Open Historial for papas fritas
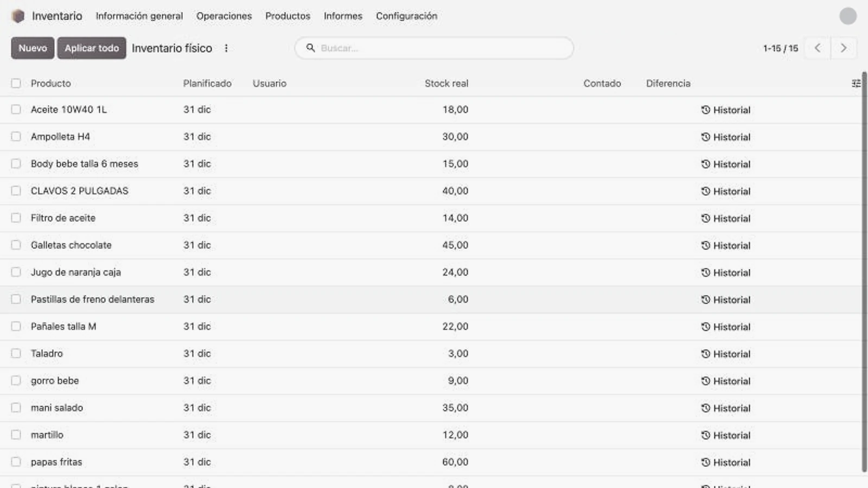The width and height of the screenshot is (868, 488). (725, 463)
